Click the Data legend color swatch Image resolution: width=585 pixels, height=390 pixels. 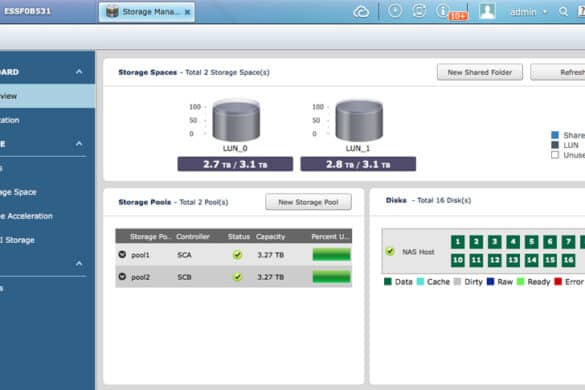[388, 281]
